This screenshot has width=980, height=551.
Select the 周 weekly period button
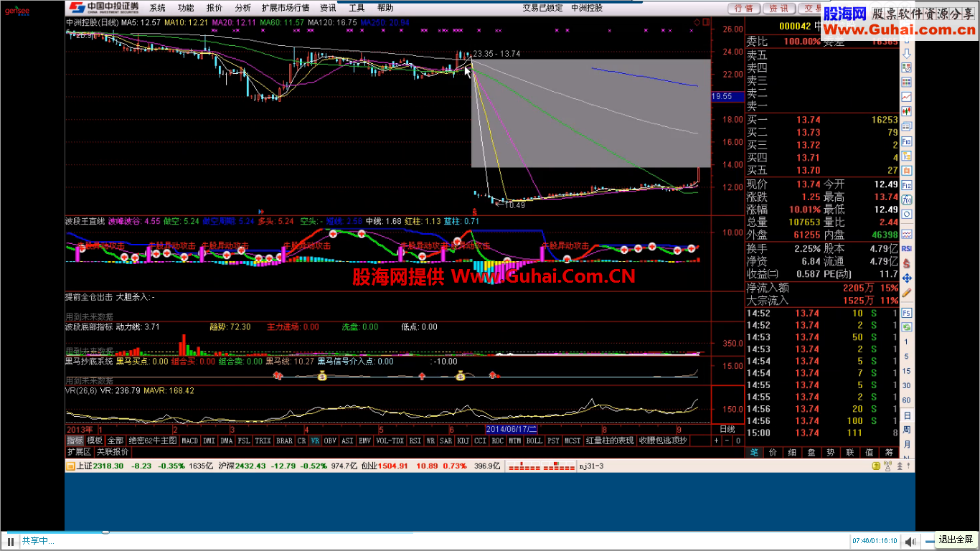click(907, 430)
